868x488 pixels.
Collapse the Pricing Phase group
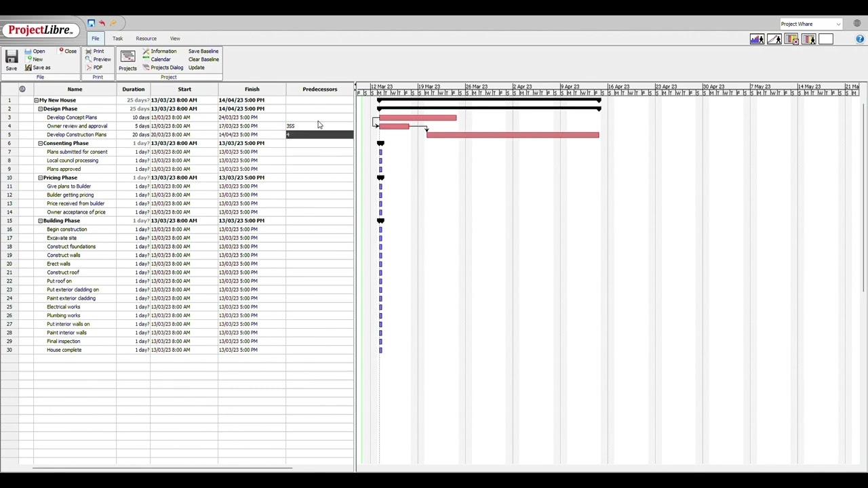[x=40, y=178]
